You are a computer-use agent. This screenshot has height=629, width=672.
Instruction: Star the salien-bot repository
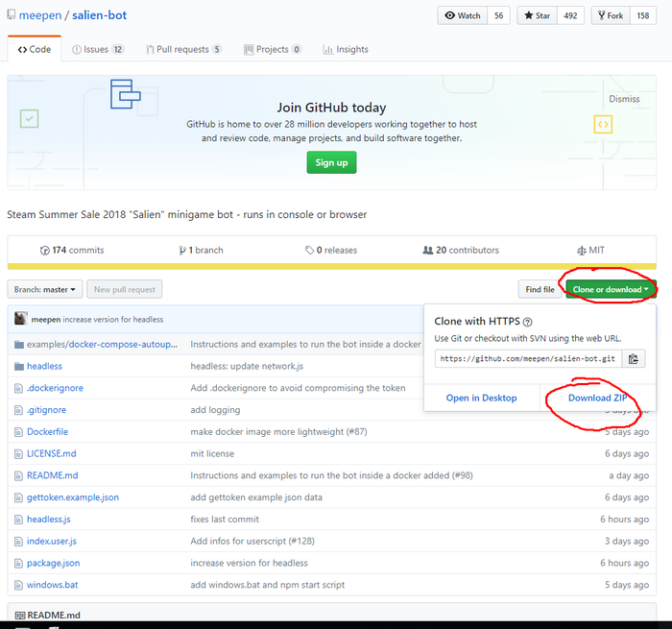click(539, 15)
